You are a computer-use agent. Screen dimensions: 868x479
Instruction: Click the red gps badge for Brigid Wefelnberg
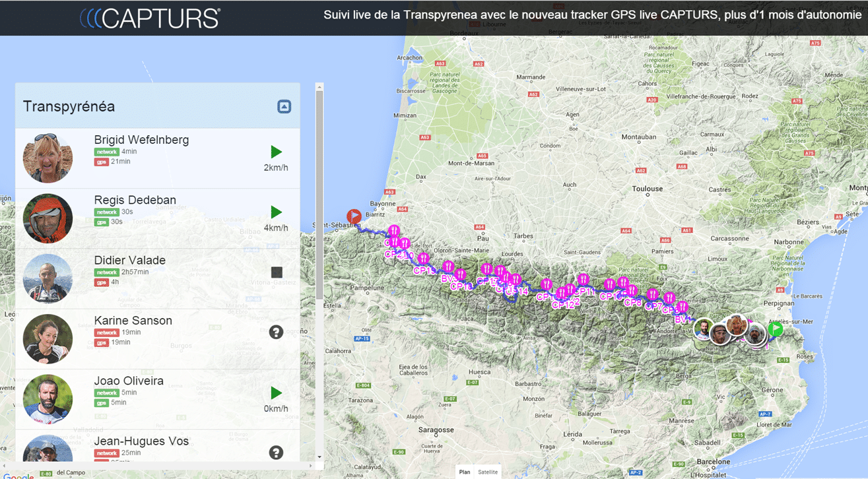coord(101,162)
